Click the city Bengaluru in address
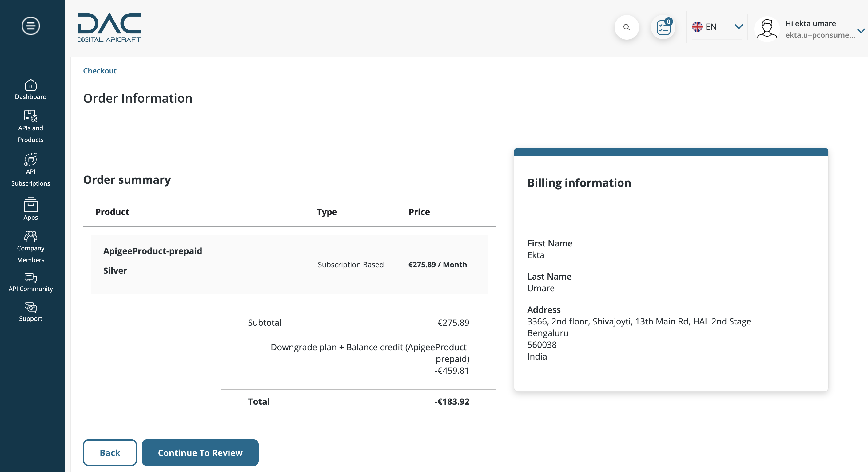The image size is (868, 472). 547,333
